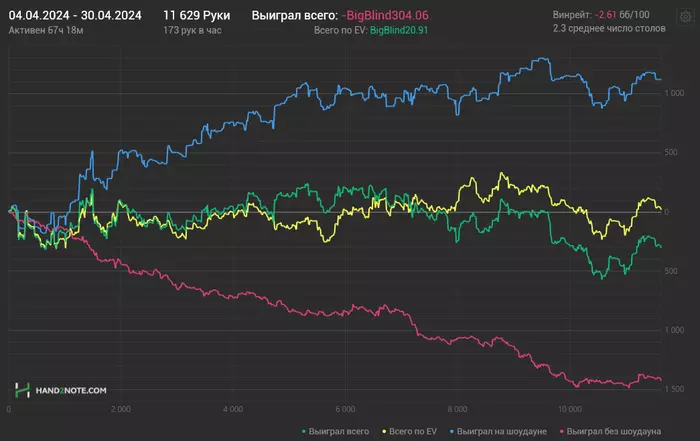
Task: Click the 'Всего по EV:' header label
Action: click(341, 30)
